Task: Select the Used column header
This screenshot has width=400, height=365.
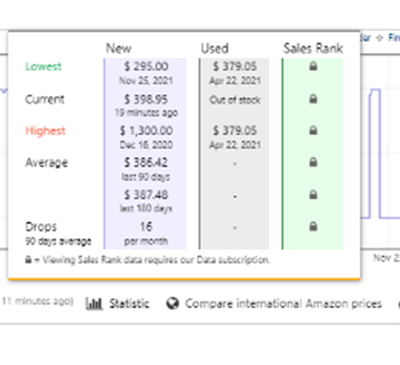Action: [x=215, y=48]
